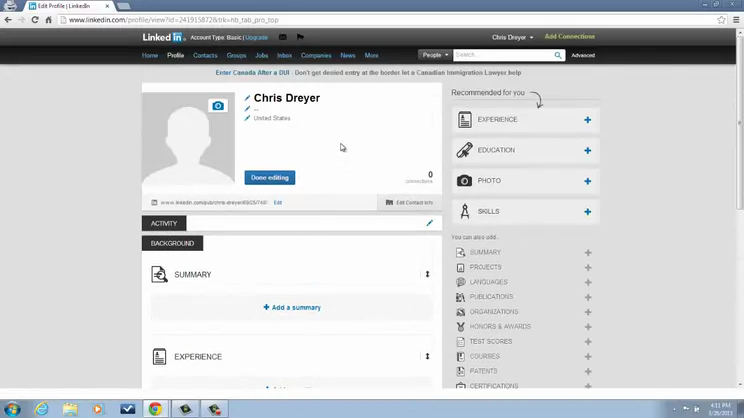
Task: Open Chrome menu hamburger icon
Action: [736, 20]
